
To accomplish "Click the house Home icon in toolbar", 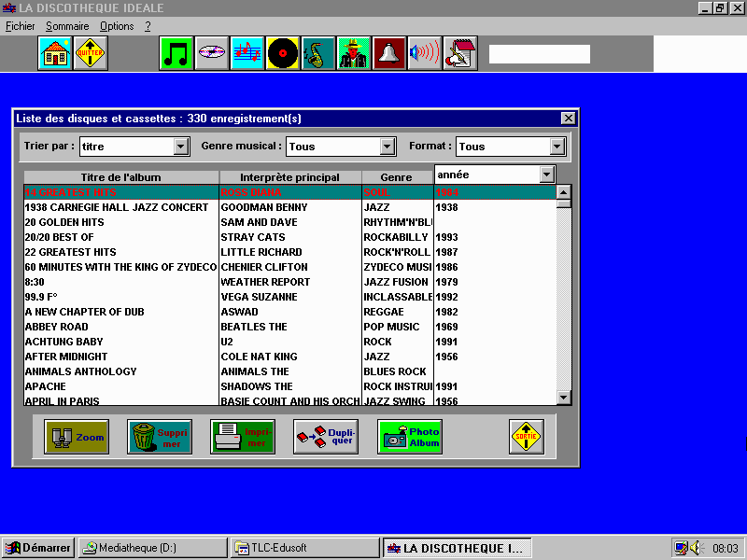I will pyautogui.click(x=55, y=53).
